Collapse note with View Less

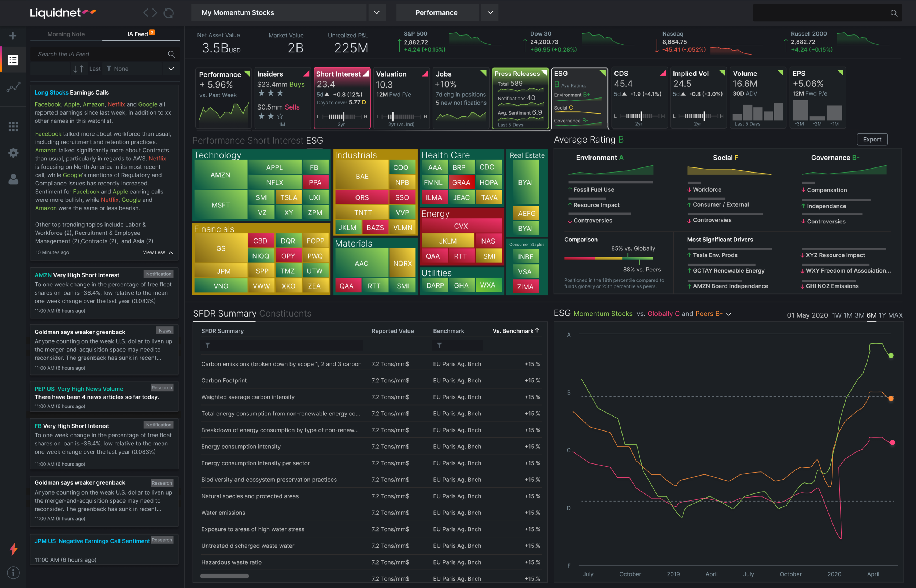[x=158, y=252]
